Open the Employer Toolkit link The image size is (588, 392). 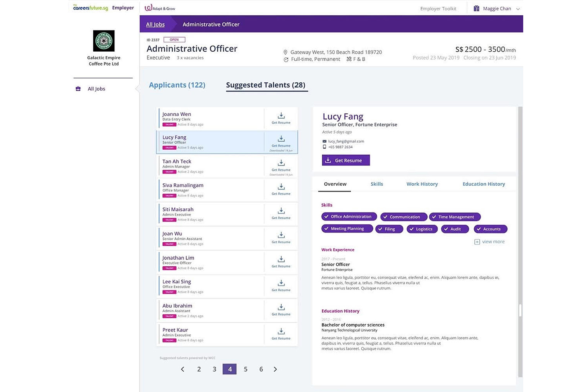(438, 8)
